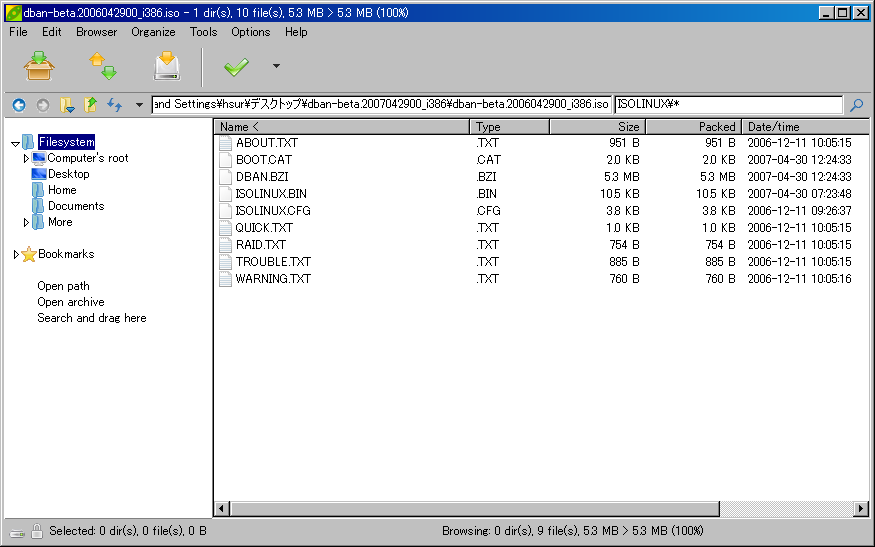Open the navigation history dropdown arrow
This screenshot has height=547, width=875.
click(x=139, y=104)
